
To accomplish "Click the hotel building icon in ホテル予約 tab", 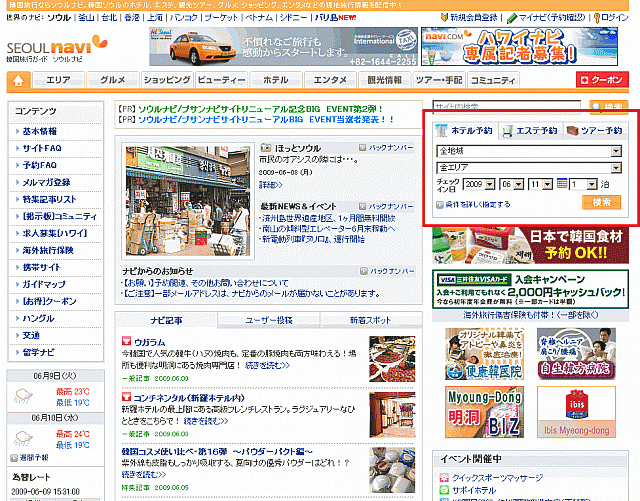I will tap(441, 130).
